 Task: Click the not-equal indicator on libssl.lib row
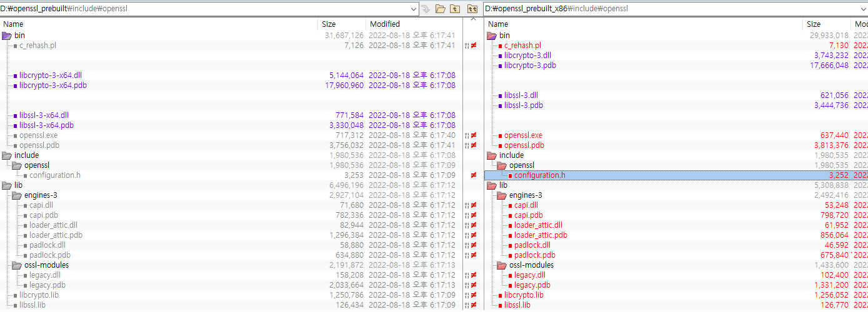pyautogui.click(x=474, y=305)
